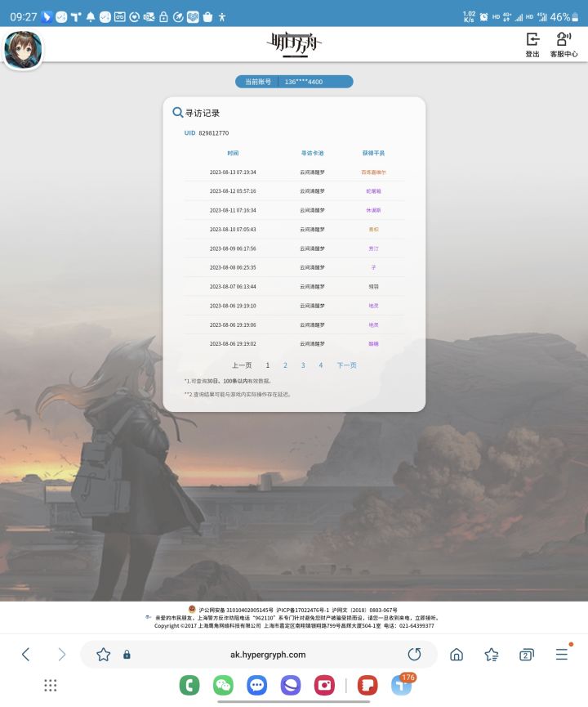
Task: Launch the blue Messages app
Action: pos(256,686)
